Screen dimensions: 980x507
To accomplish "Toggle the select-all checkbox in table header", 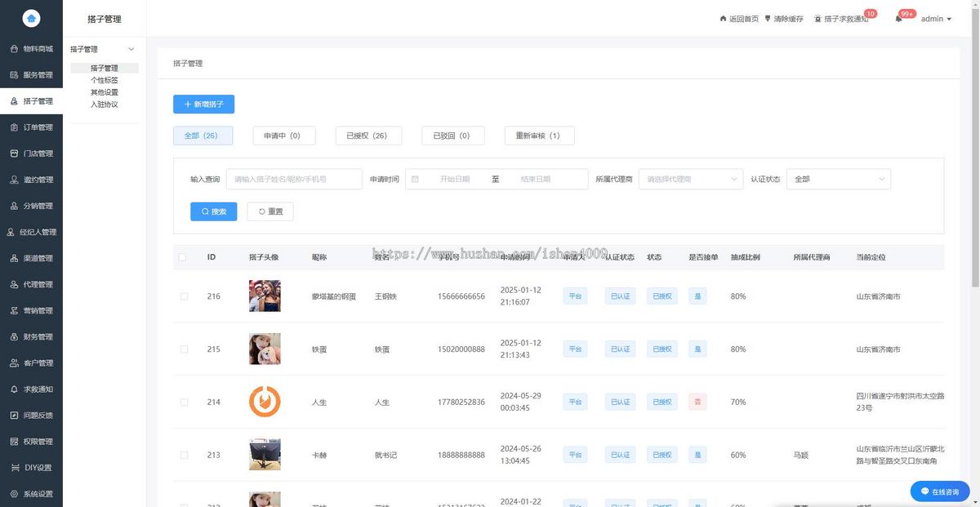I will click(182, 257).
